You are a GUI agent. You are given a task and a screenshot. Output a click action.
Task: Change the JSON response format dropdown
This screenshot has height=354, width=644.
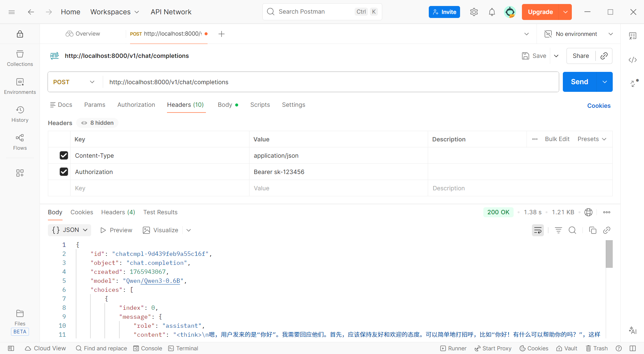pyautogui.click(x=70, y=230)
